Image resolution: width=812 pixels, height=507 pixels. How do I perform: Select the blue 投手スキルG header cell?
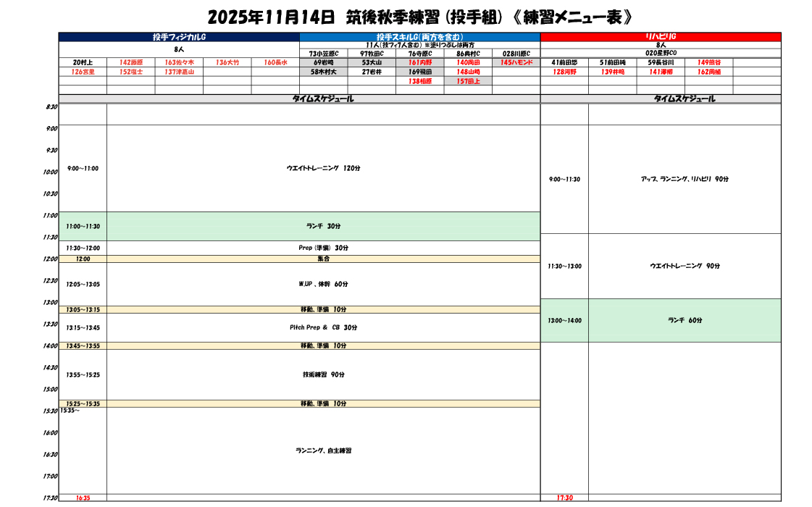[x=419, y=36]
